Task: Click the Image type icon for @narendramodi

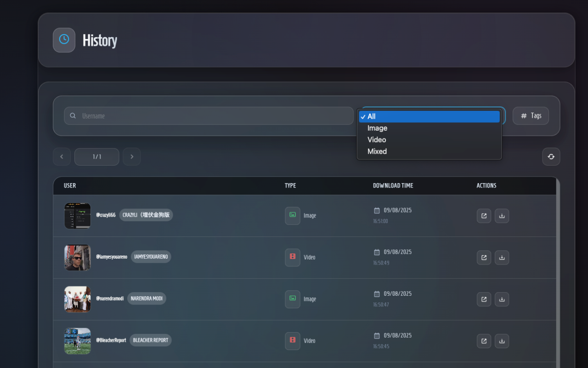Action: [x=293, y=299]
